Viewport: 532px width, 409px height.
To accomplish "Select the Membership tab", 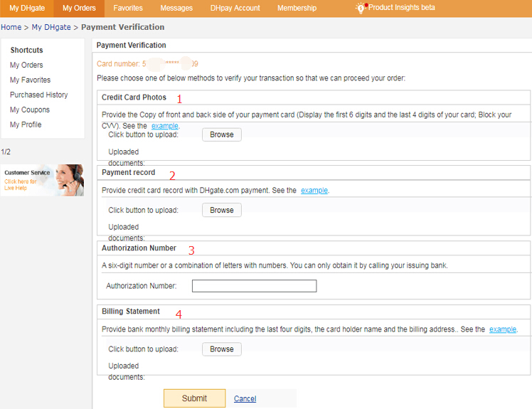I will coord(297,8).
